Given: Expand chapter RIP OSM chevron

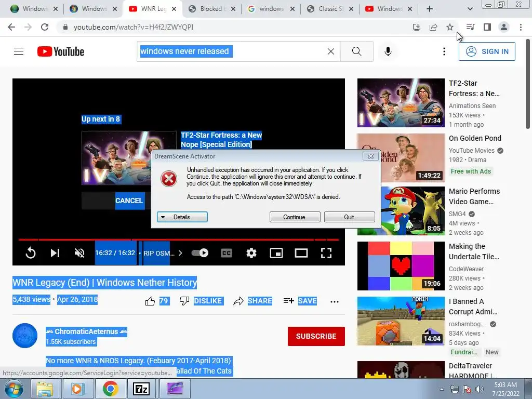Looking at the screenshot, I should [180, 253].
